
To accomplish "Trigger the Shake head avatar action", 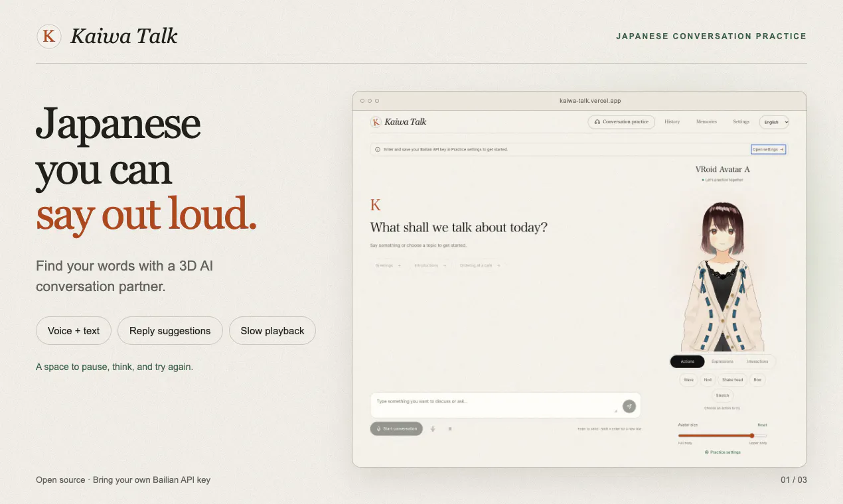I will (x=732, y=380).
